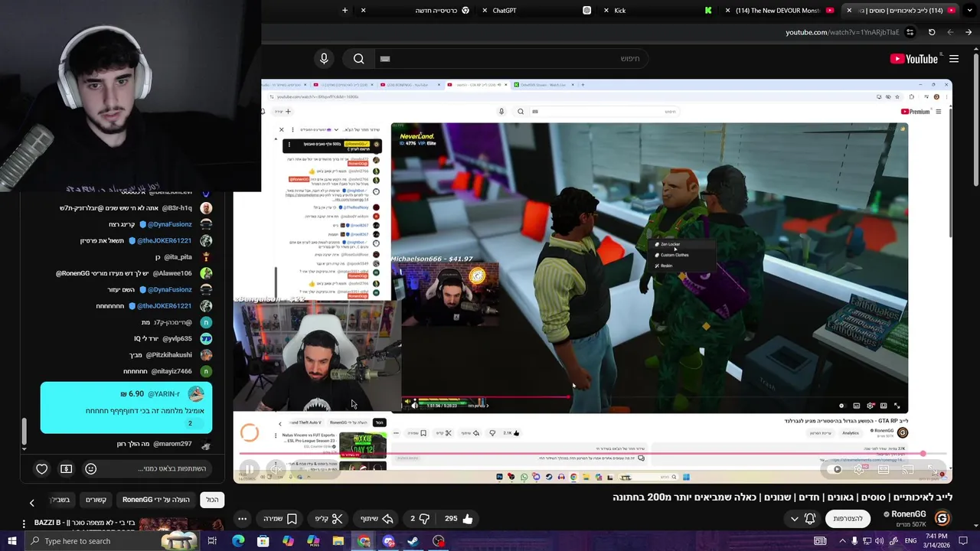The width and height of the screenshot is (980, 551).
Task: Switch the ENG language indicator
Action: tap(911, 541)
